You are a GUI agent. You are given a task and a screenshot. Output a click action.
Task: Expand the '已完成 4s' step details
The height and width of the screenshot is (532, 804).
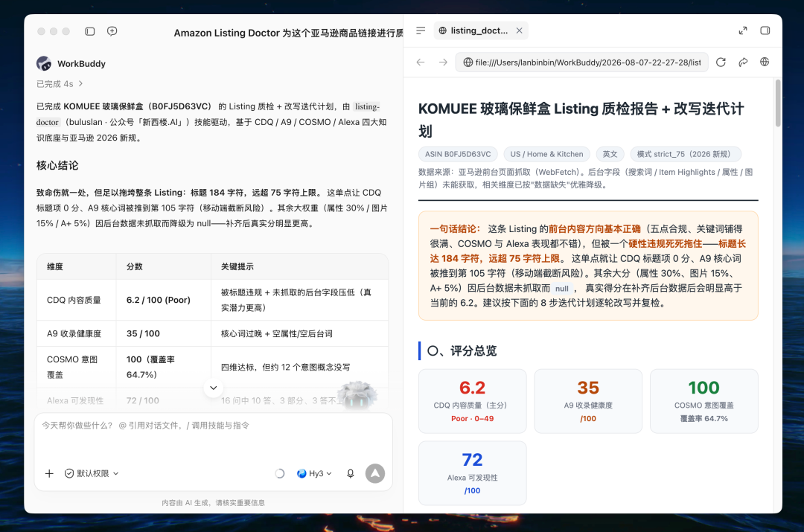[60, 83]
